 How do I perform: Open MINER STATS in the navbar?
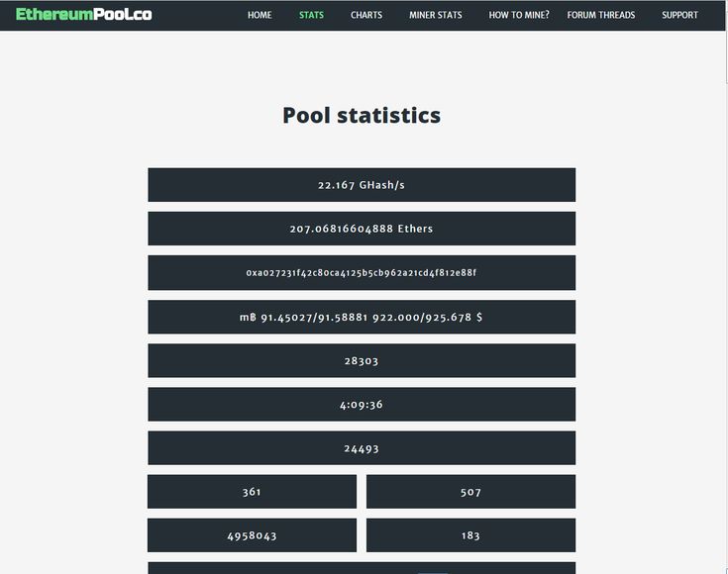[436, 15]
